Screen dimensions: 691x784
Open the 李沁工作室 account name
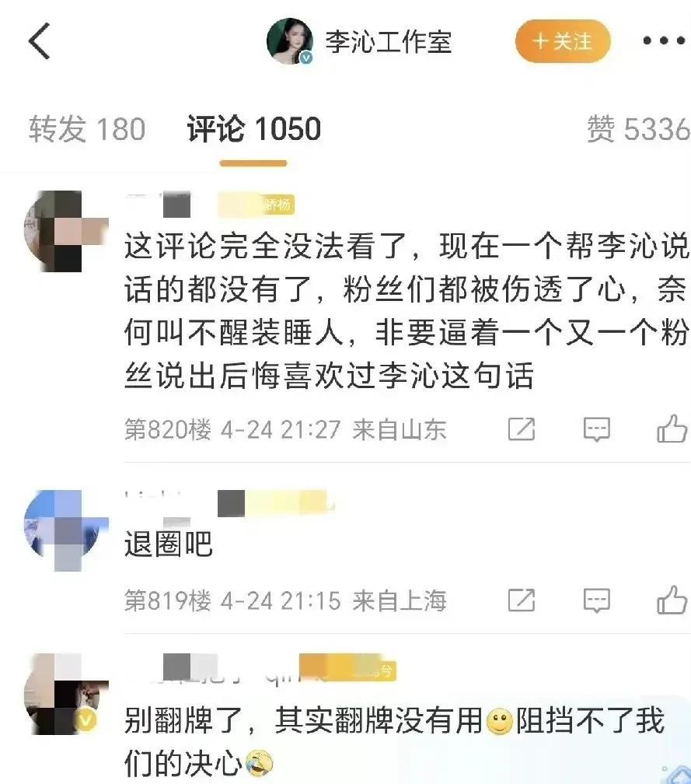coord(389,41)
